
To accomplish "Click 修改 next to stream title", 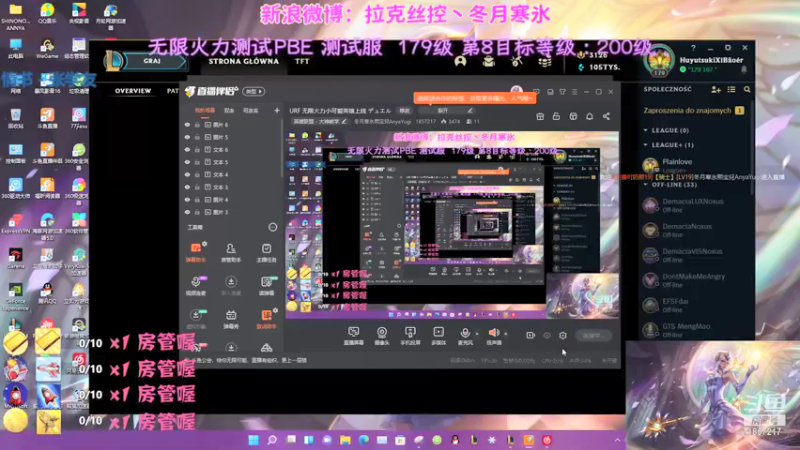I will (x=405, y=110).
